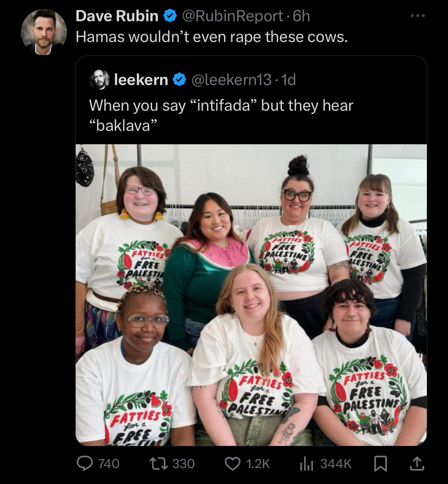Go to the @RubinReport handle

(x=233, y=16)
